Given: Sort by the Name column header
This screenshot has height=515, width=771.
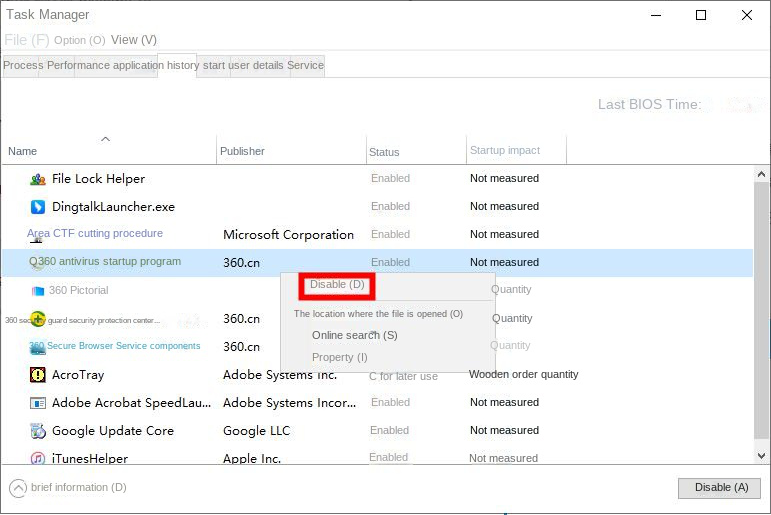Looking at the screenshot, I should pos(22,151).
